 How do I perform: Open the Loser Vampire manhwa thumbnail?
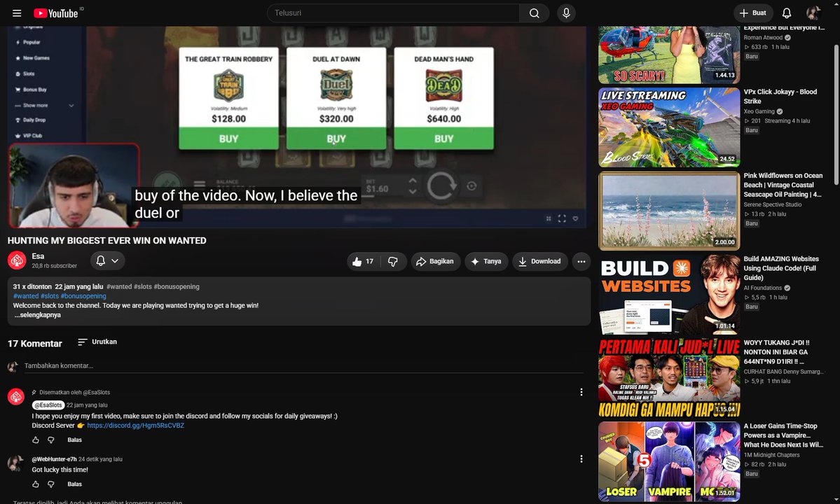669,461
